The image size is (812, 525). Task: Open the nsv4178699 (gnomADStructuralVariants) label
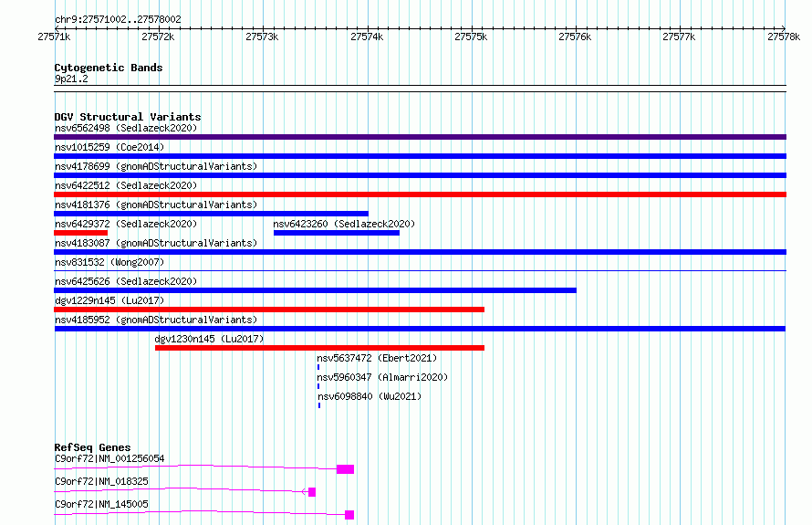[156, 166]
